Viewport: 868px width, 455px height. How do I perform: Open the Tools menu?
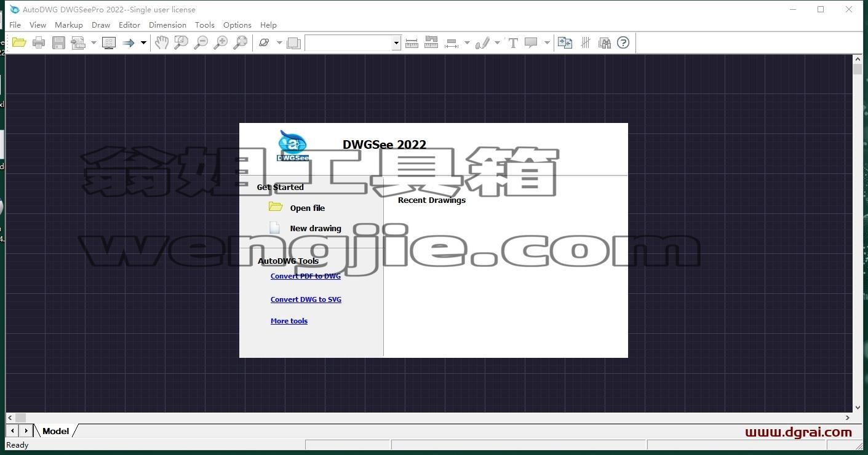[x=205, y=25]
